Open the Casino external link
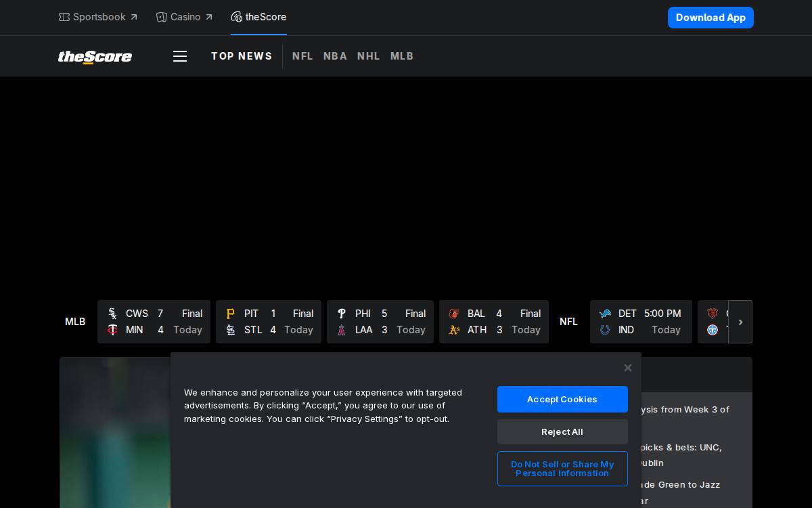This screenshot has height=508, width=812. 184,17
